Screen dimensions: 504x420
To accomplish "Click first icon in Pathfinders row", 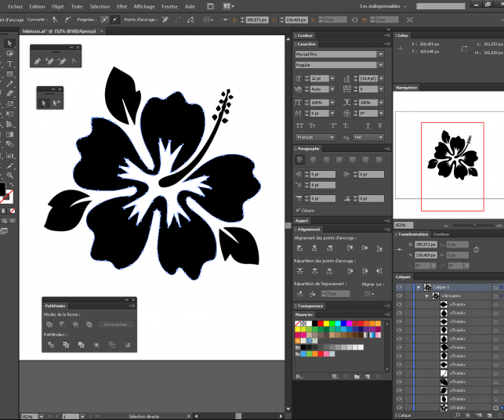I will [51, 345].
